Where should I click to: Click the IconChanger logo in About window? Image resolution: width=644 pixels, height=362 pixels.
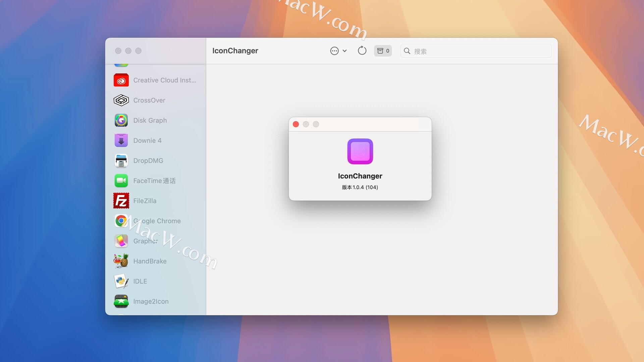pos(360,151)
